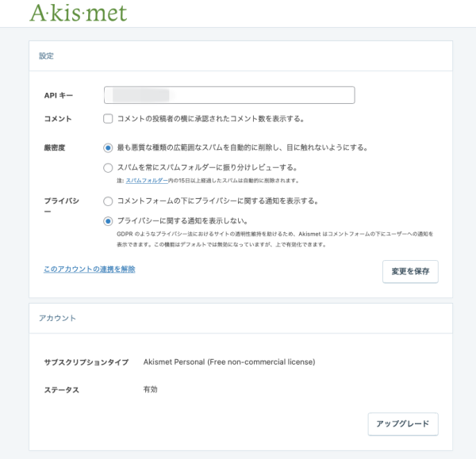The image size is (476, 459).
Task: Click the アカウント panel header
Action: (x=58, y=318)
